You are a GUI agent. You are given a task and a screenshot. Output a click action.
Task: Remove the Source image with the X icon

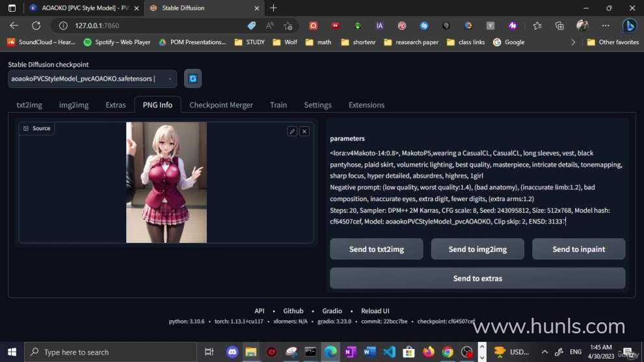304,132
